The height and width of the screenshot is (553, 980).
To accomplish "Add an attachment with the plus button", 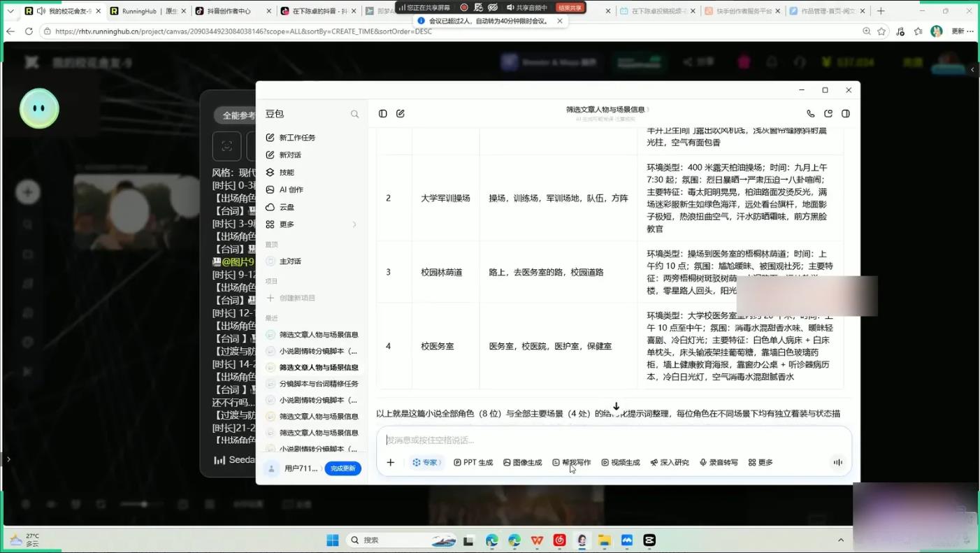I will pyautogui.click(x=391, y=462).
